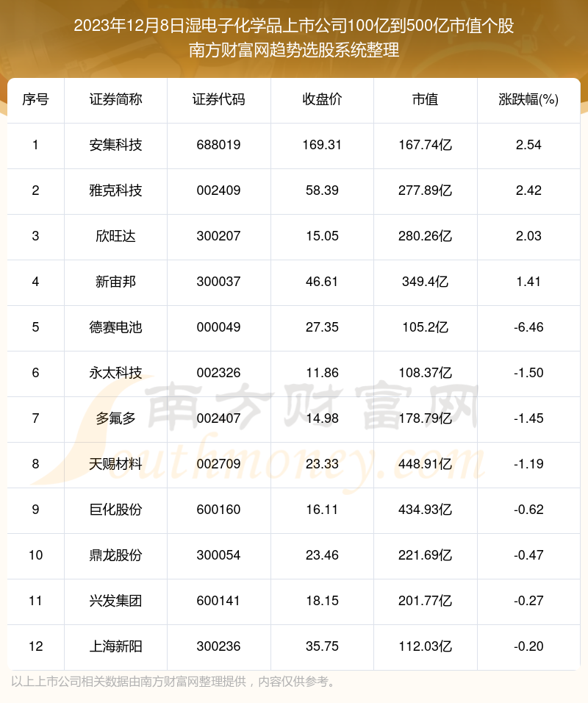Click the page title about 湿电子化学品
Screen dimensions: 588x703
coord(294,26)
